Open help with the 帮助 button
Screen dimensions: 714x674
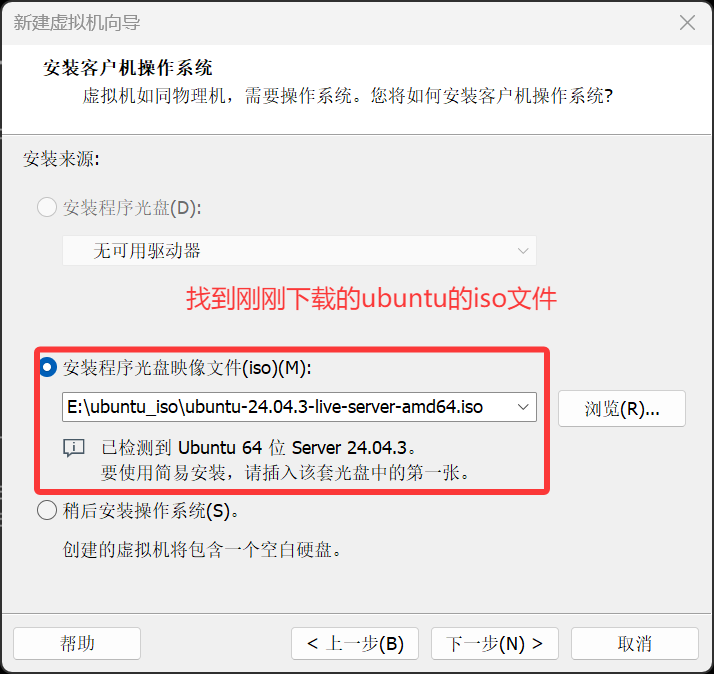(77, 643)
